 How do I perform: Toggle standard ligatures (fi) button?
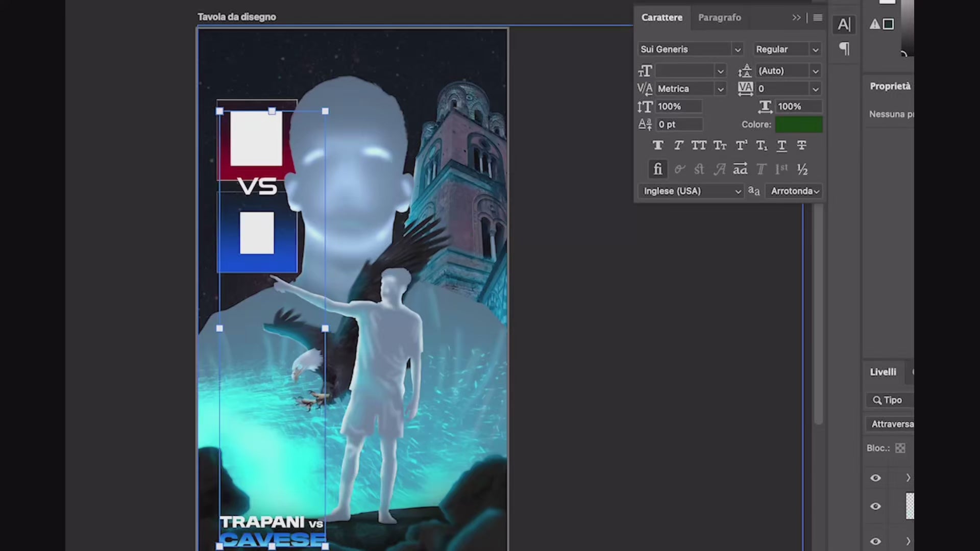tap(658, 169)
